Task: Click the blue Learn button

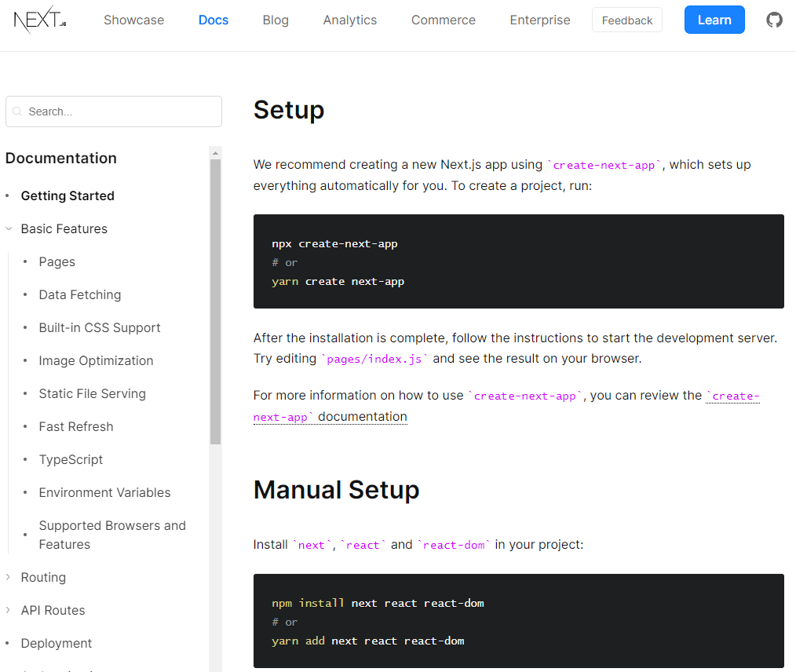Action: (714, 20)
